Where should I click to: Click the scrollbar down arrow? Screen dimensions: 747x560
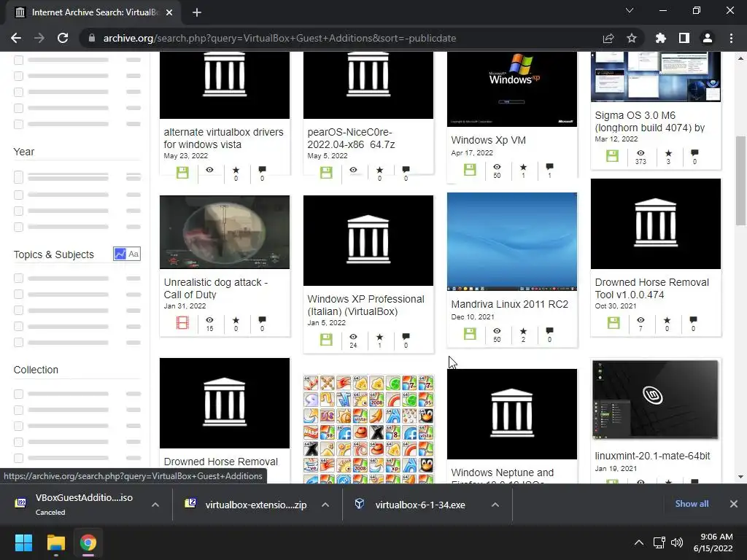[x=740, y=477]
